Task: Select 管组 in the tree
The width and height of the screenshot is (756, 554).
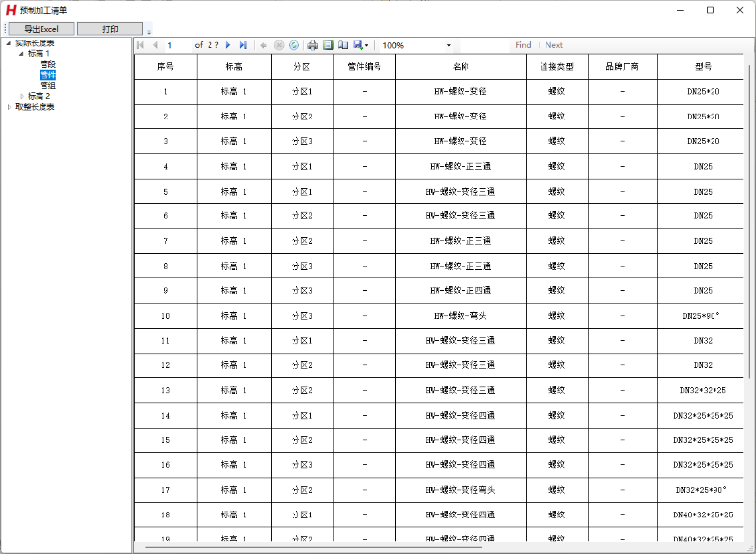Action: point(47,85)
